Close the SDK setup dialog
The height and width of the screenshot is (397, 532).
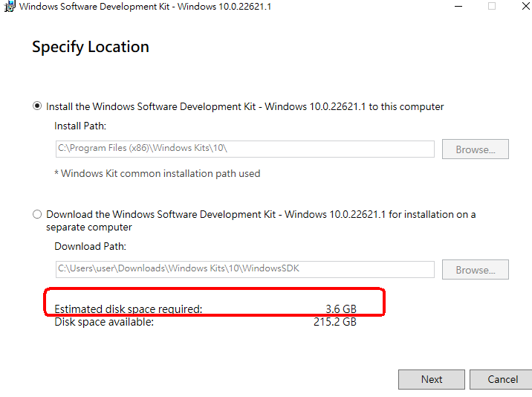pos(526,6)
